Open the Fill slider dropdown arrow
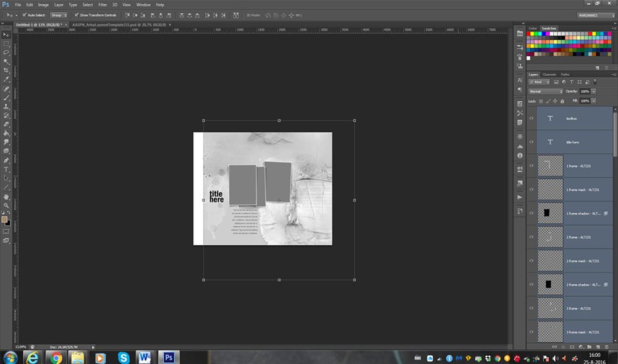Screen dimensions: 618x364 [593, 101]
